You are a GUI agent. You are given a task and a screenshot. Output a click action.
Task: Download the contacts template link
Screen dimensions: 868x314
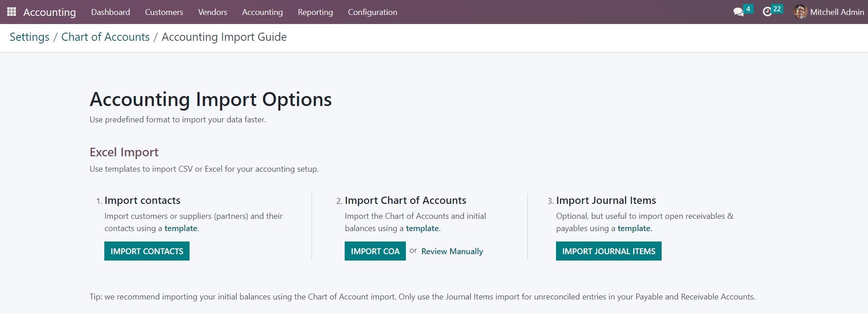coord(181,228)
